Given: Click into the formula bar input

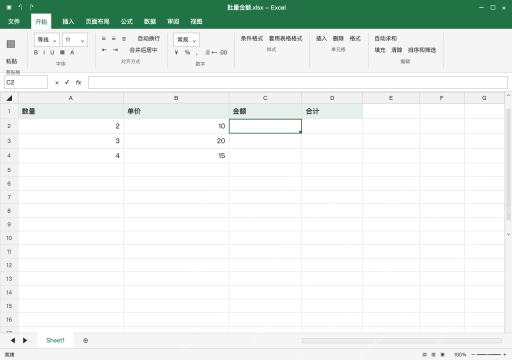Looking at the screenshot, I should point(298,82).
